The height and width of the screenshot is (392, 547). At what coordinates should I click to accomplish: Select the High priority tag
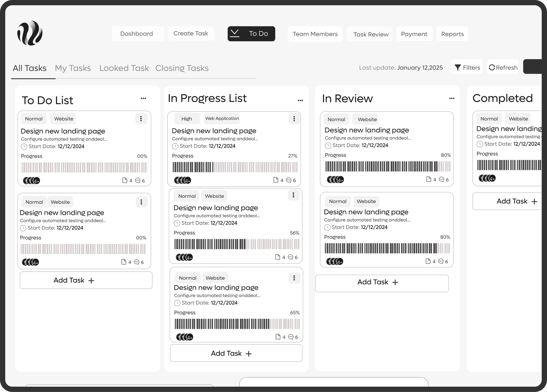[x=186, y=119]
